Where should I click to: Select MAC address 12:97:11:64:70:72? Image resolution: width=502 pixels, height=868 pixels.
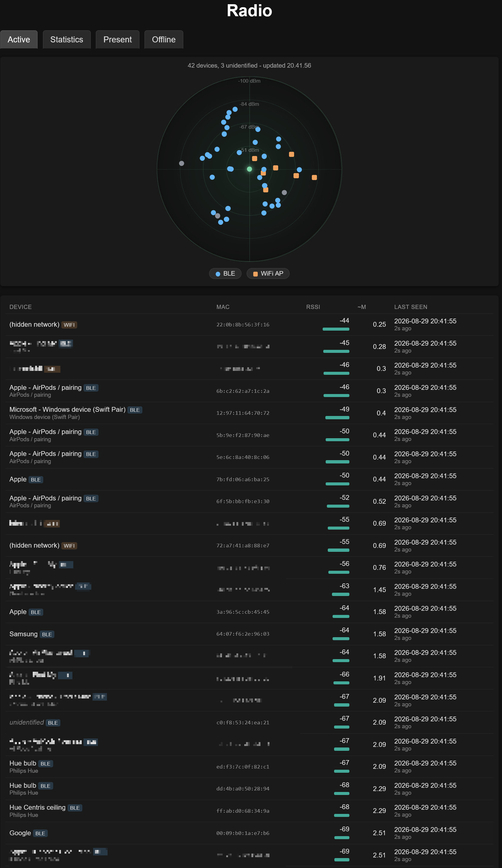pyautogui.click(x=243, y=413)
